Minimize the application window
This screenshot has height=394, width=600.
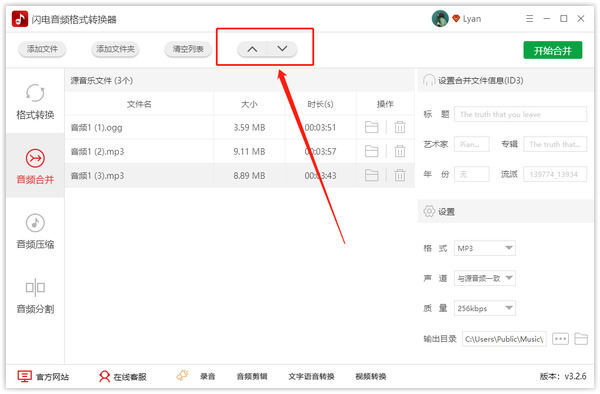pyautogui.click(x=547, y=18)
